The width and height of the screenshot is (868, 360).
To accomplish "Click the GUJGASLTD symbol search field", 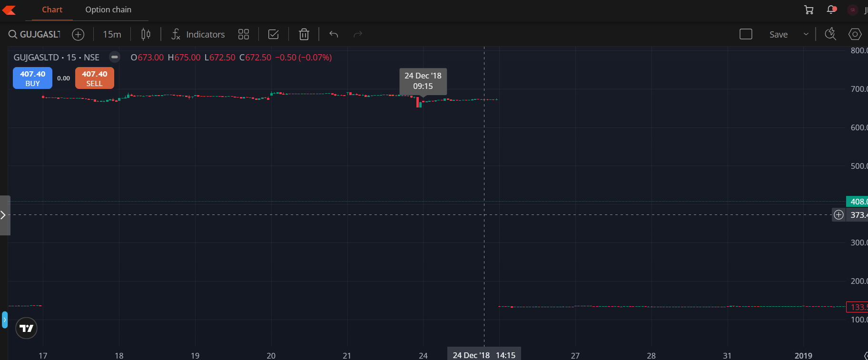I will [39, 34].
